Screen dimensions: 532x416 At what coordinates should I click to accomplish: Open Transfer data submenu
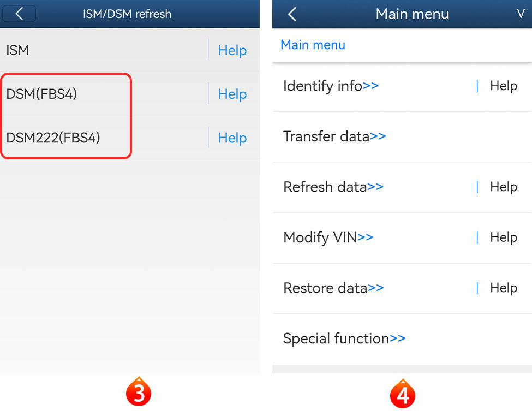click(334, 136)
